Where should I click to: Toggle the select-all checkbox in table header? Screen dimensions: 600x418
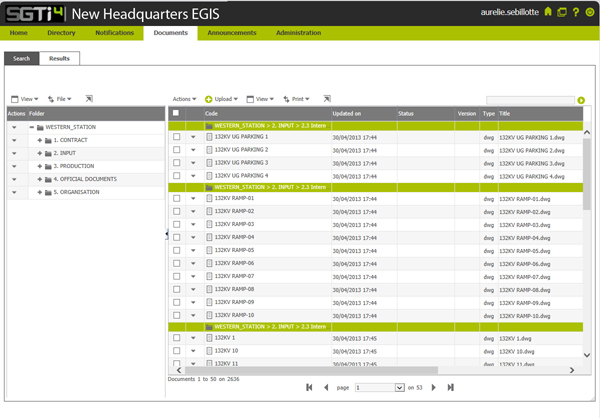click(x=177, y=114)
